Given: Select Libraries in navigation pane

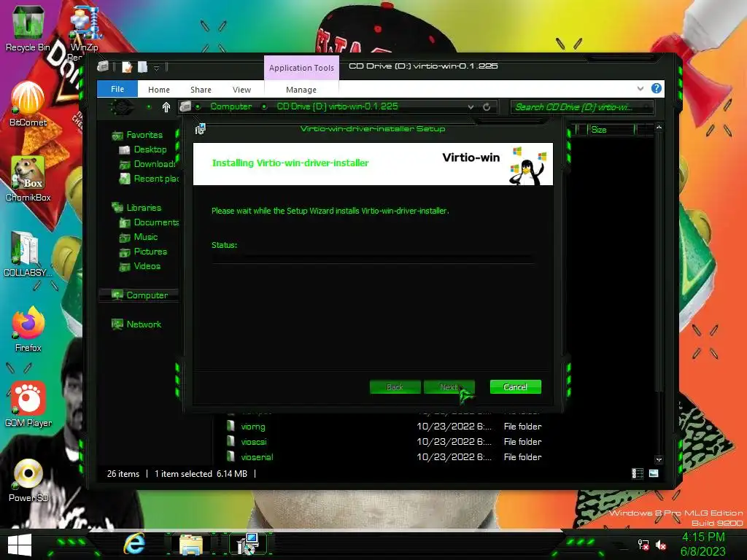Looking at the screenshot, I should point(143,208).
